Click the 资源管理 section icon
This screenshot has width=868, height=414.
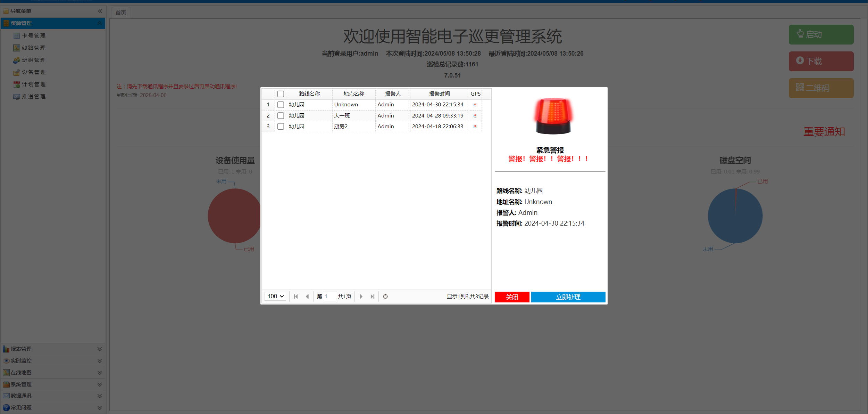coord(6,23)
